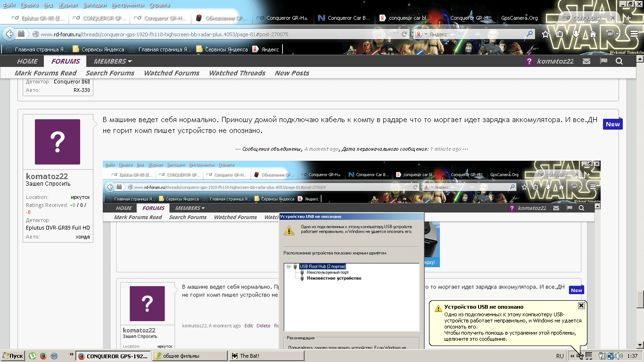644x362 pixels.
Task: Open the Закладки menu in menu bar
Action: (95, 5)
